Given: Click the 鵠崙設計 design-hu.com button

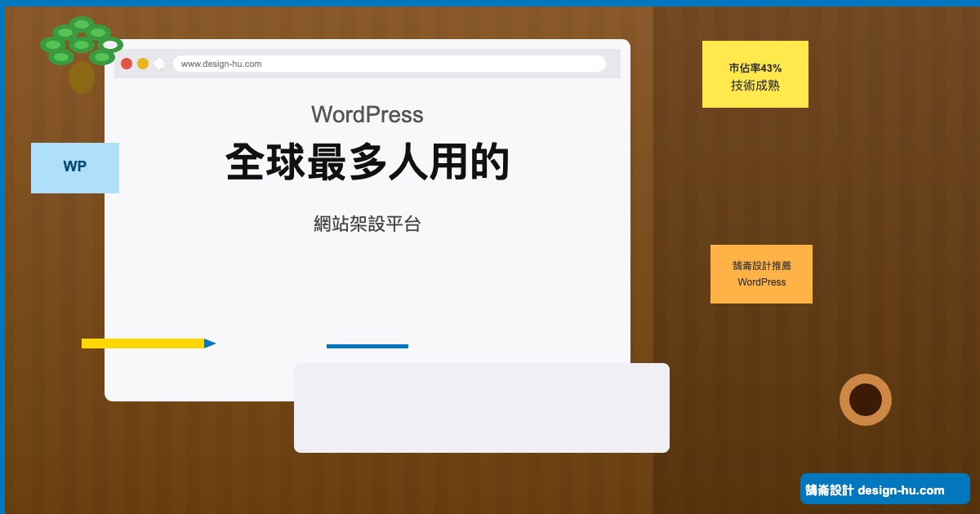Looking at the screenshot, I should point(884,489).
